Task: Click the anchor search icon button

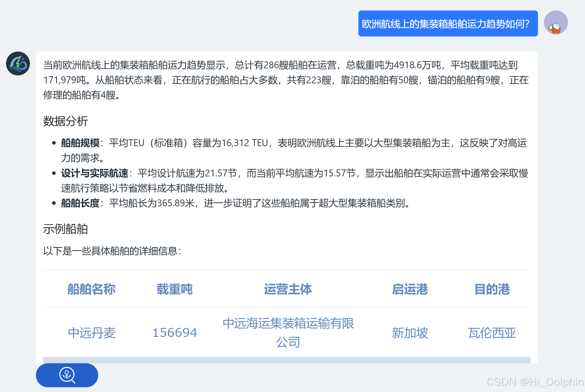Action: pyautogui.click(x=67, y=375)
